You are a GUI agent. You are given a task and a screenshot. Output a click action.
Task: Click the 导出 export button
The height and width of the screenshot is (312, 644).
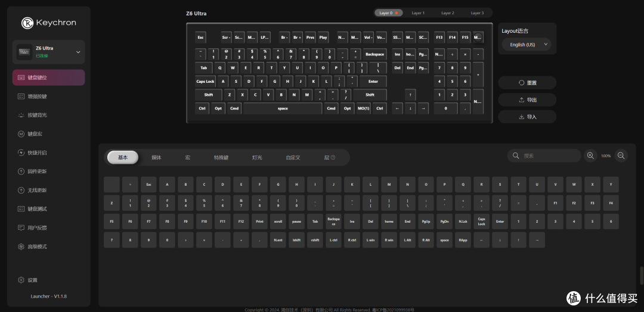coord(527,99)
